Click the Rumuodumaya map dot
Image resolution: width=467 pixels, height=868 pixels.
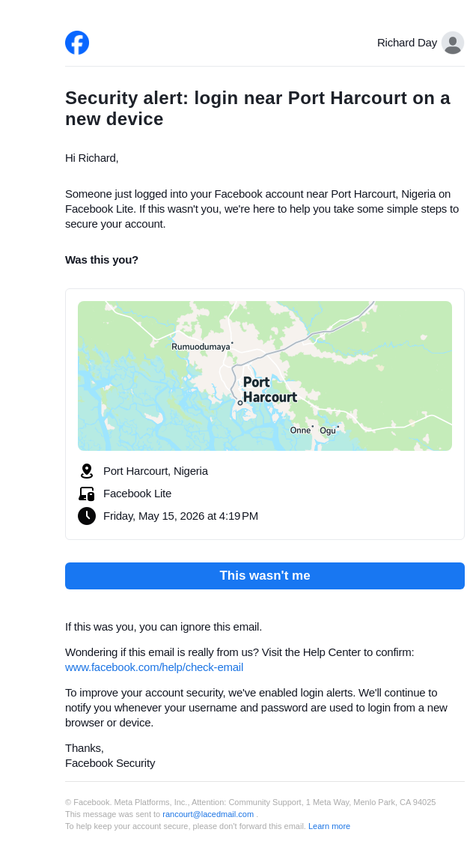pyautogui.click(x=232, y=343)
